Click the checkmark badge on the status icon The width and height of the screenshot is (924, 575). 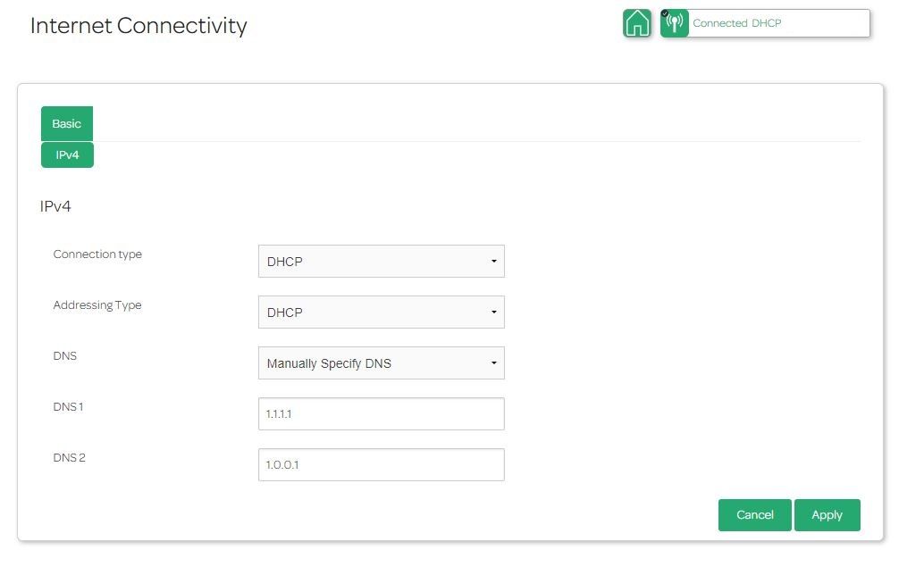click(665, 13)
